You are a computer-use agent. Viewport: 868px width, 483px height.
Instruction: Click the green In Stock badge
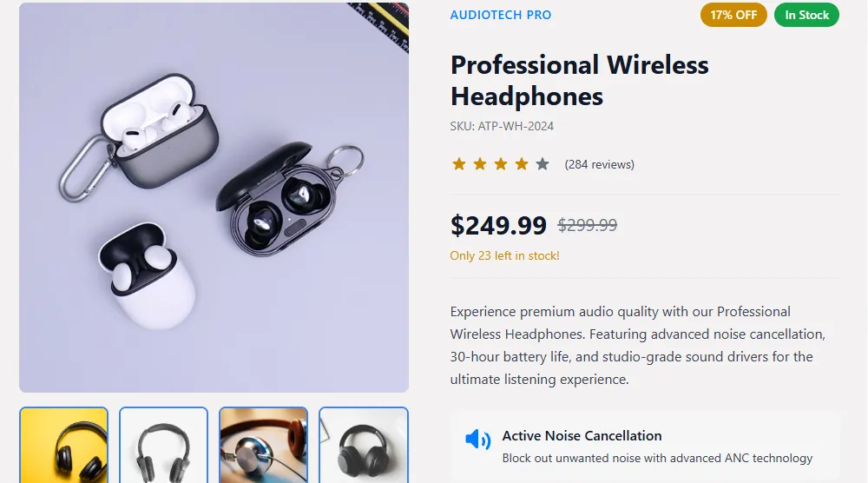(806, 15)
